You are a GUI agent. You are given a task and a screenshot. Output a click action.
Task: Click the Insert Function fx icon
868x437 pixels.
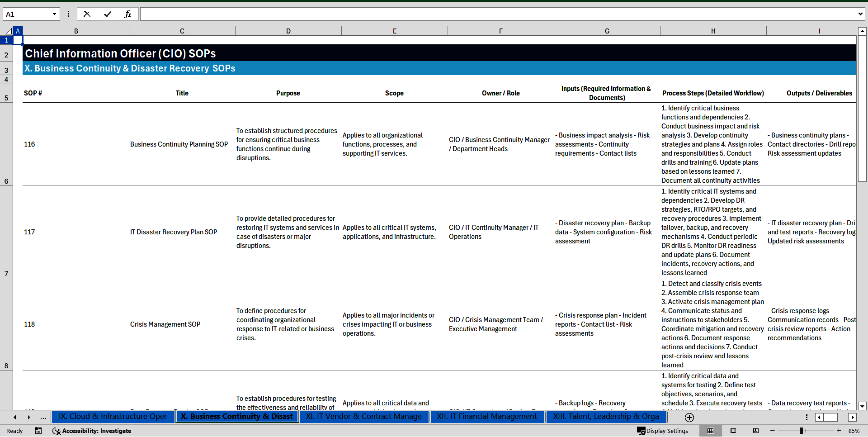(x=127, y=14)
